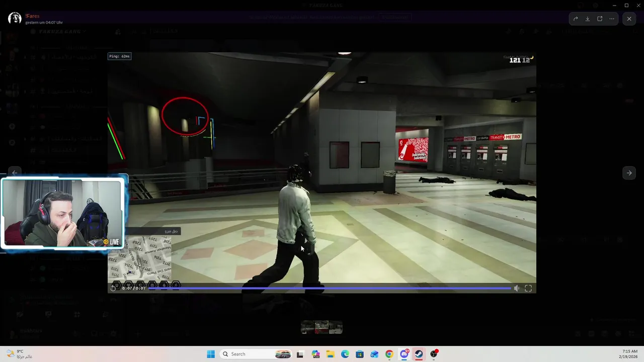Image resolution: width=644 pixels, height=362 pixels.
Task: Click the forward/share arrow icon
Action: click(576, 19)
